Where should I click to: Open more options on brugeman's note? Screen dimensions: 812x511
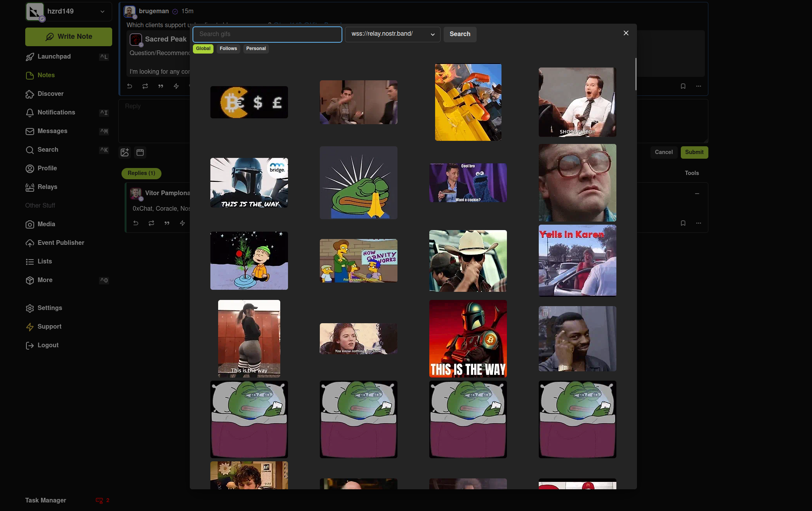coord(699,86)
